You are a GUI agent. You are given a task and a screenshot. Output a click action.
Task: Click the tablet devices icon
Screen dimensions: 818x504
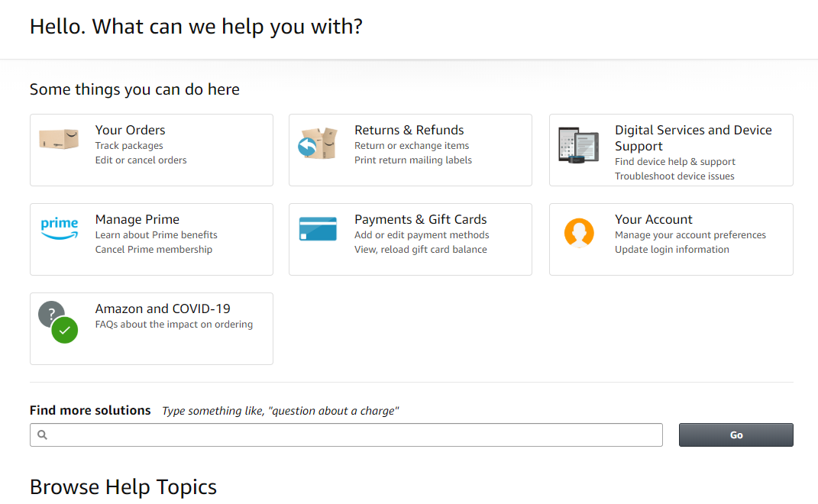[578, 144]
